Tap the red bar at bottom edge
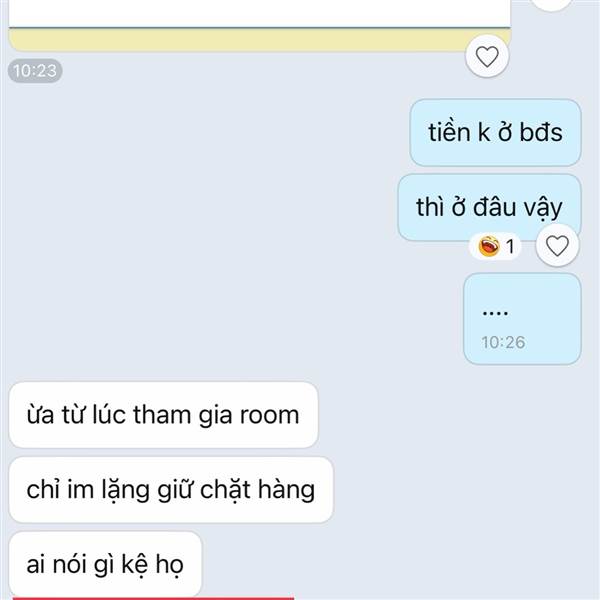Viewport: 600px width, 600px height. (x=153, y=598)
